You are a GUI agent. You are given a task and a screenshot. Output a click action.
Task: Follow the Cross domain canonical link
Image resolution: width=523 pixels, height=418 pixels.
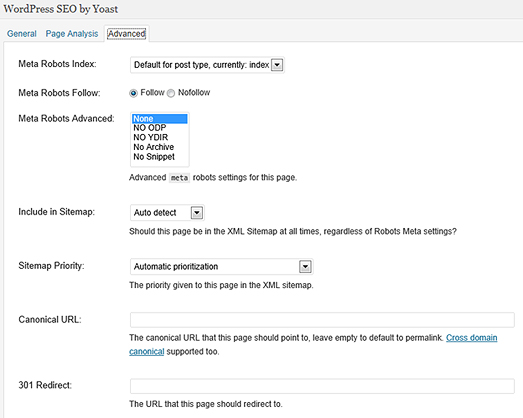pos(471,338)
